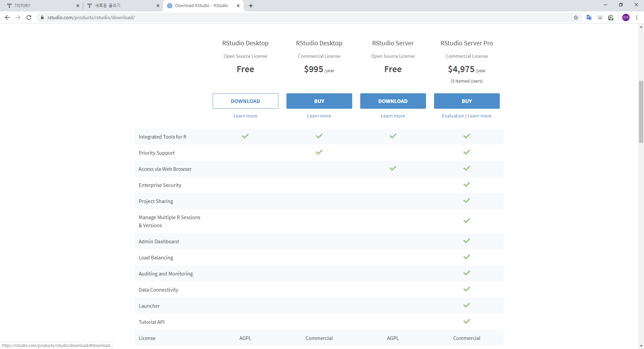The image size is (644, 349).
Task: Open the Google Translate extension icon
Action: [589, 17]
